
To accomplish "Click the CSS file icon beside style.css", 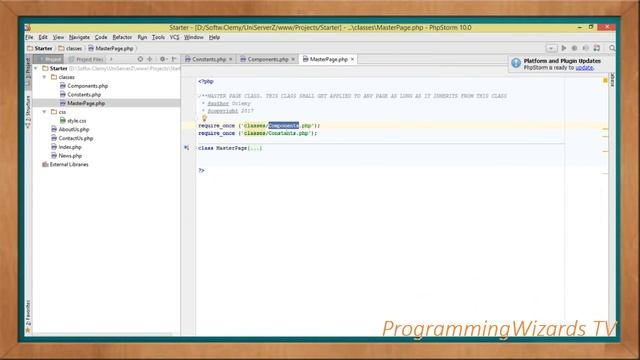I will (x=62, y=120).
